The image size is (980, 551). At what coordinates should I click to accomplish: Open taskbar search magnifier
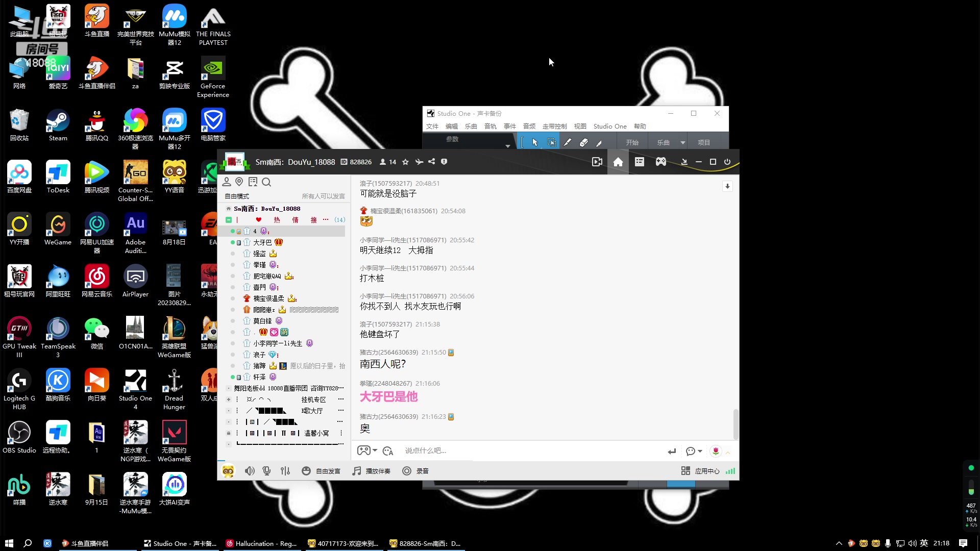pos(28,543)
